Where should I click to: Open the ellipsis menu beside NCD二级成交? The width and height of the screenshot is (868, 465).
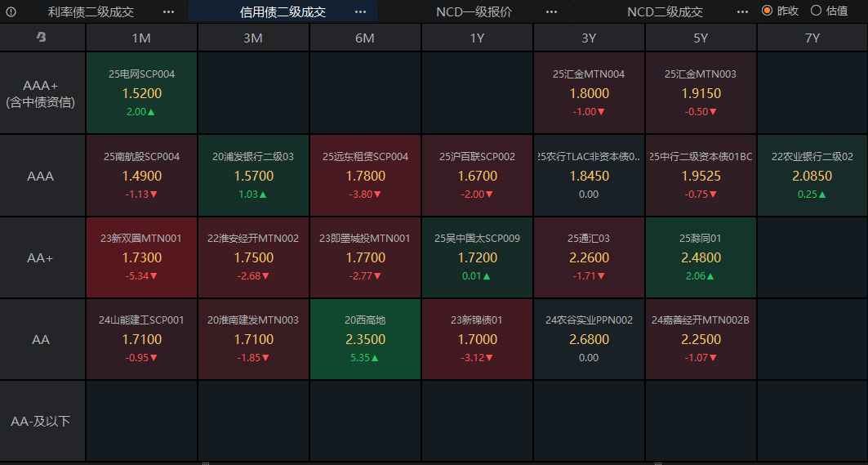coord(742,11)
